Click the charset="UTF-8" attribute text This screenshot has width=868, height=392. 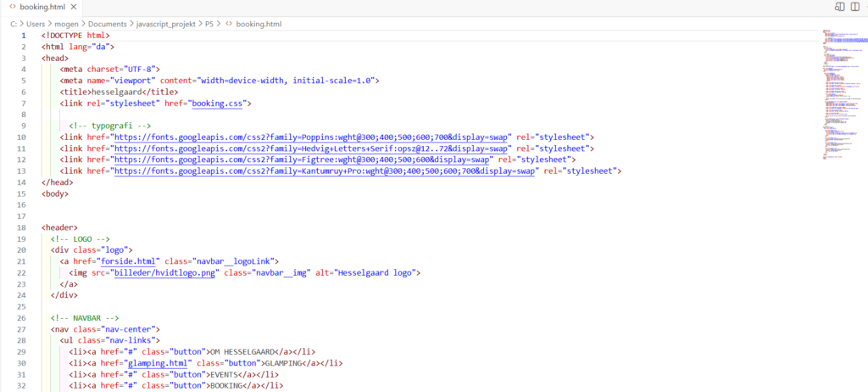click(x=120, y=70)
